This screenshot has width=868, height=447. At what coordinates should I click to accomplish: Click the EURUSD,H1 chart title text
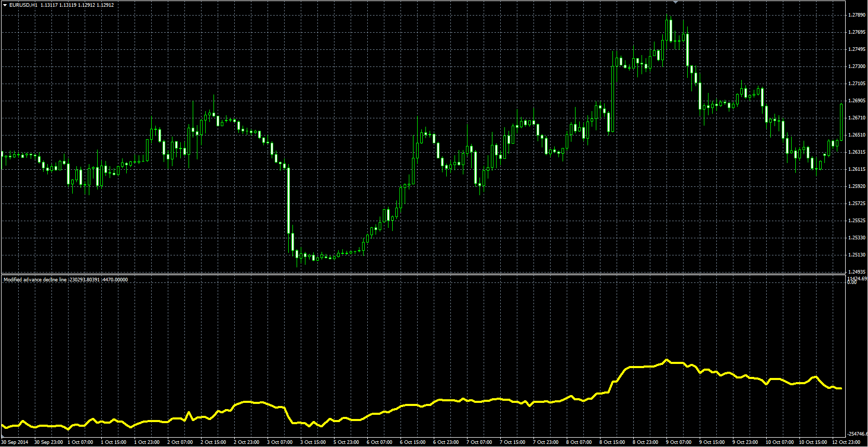click(23, 5)
